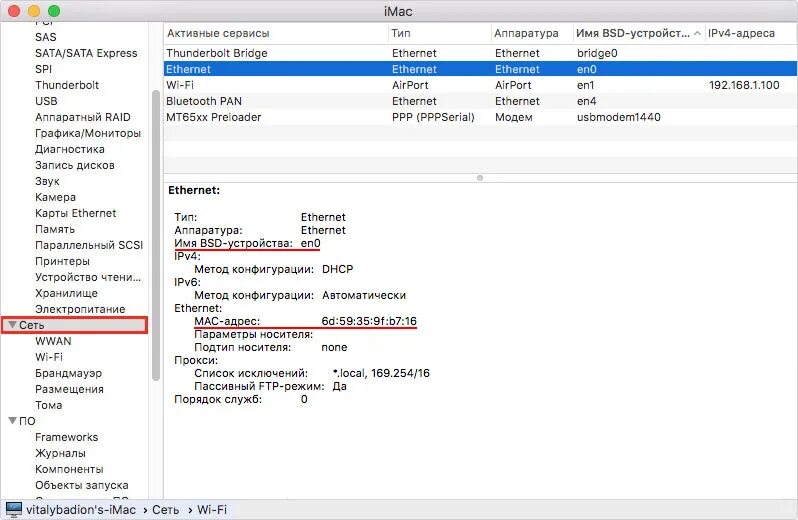Open Камера in the sidebar

[x=55, y=197]
